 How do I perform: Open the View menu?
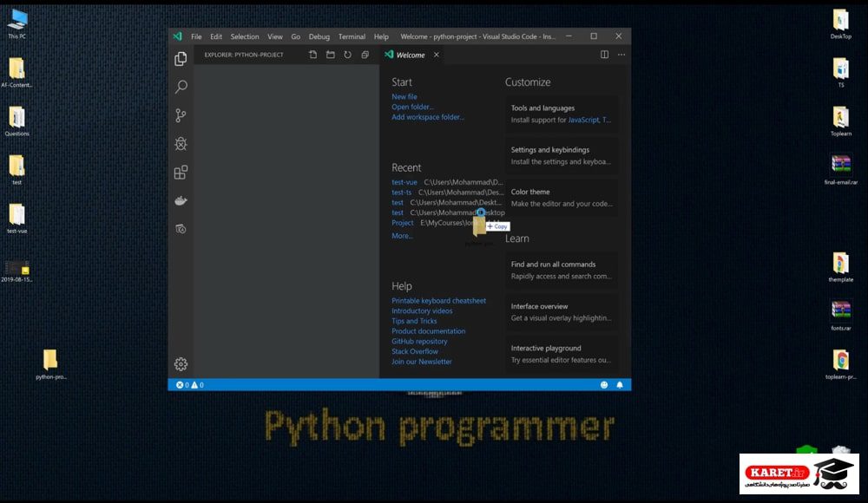(x=275, y=36)
